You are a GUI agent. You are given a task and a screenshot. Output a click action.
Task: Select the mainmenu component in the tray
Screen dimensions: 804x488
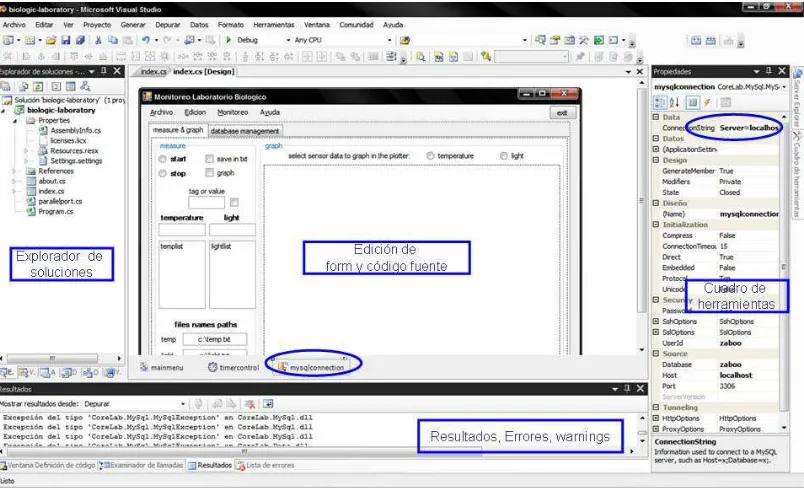point(161,368)
